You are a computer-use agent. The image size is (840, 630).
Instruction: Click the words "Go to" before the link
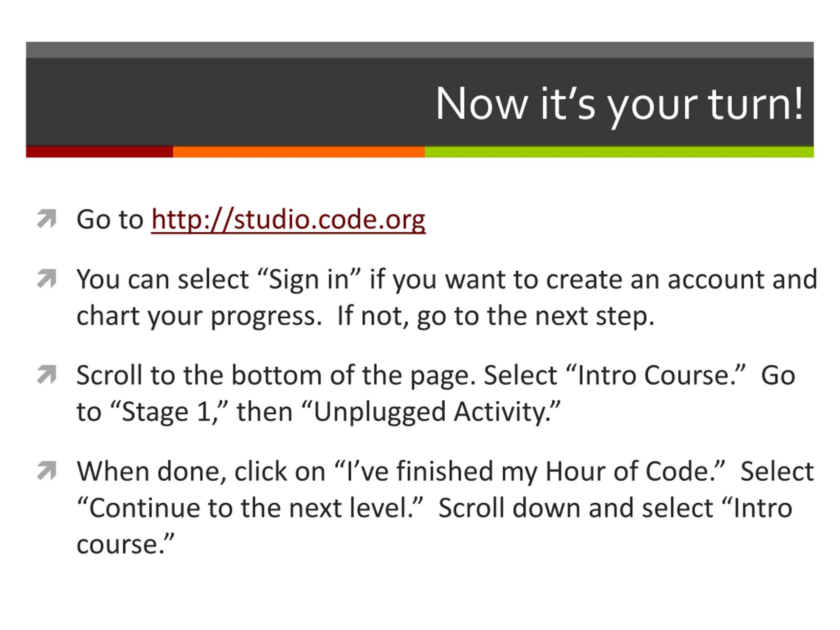pyautogui.click(x=110, y=220)
